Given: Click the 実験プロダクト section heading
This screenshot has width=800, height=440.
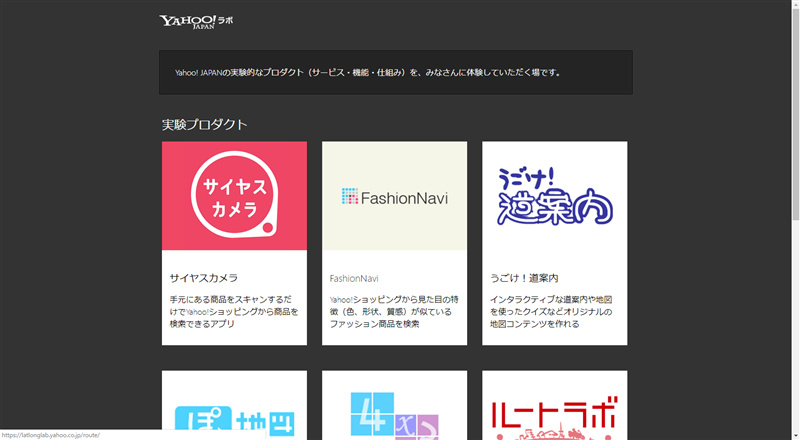Looking at the screenshot, I should click(205, 125).
